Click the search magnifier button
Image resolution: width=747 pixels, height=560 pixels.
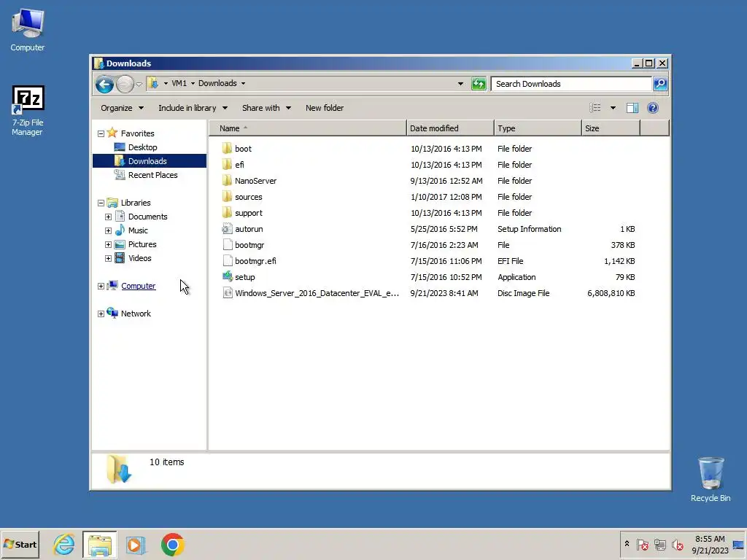(x=659, y=84)
